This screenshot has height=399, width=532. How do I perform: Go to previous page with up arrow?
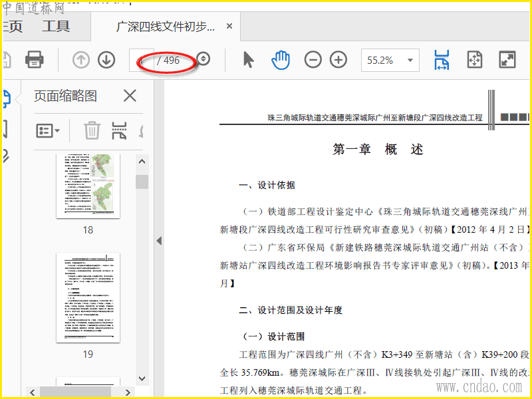(81, 60)
